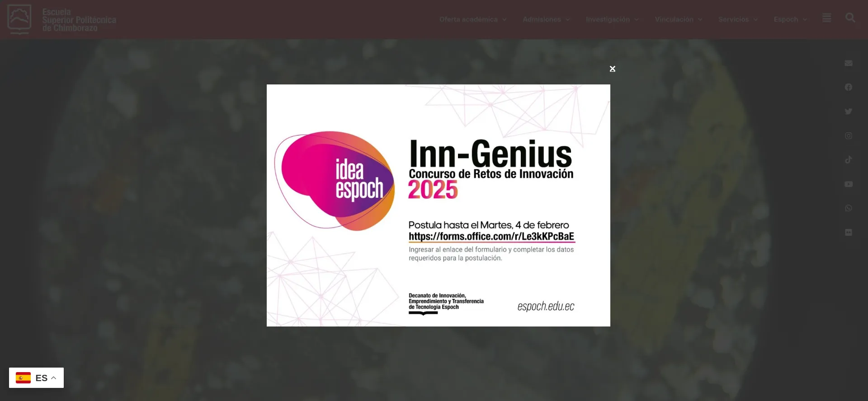
Task: Expand the Servicios menu
Action: coord(738,19)
